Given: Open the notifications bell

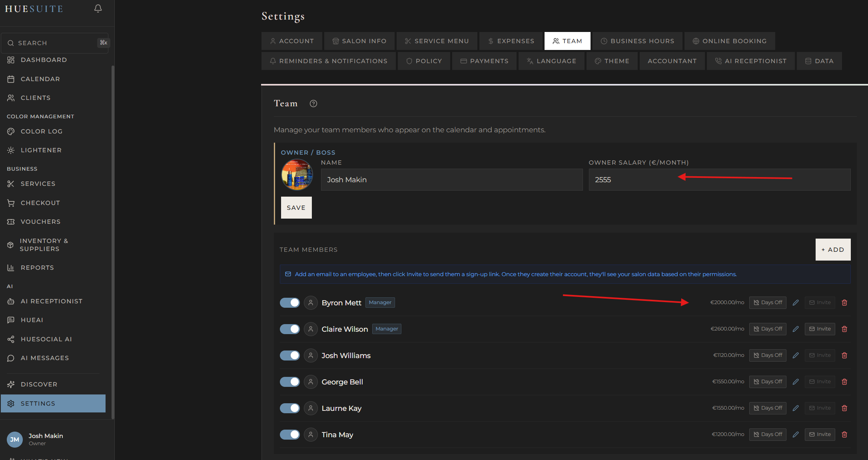Looking at the screenshot, I should (x=98, y=8).
